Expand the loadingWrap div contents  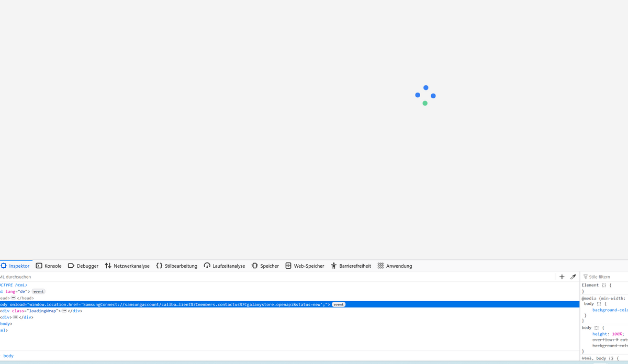[64, 311]
